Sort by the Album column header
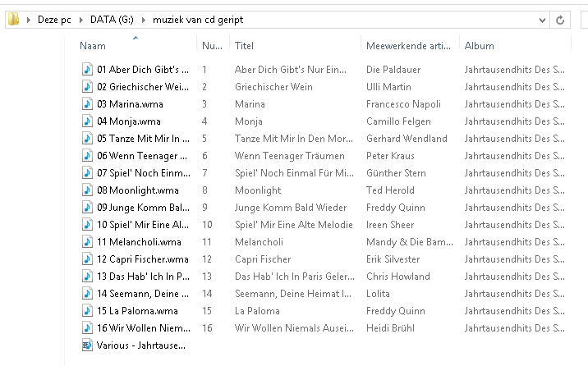Viewport: 588px width, 366px height. click(480, 46)
